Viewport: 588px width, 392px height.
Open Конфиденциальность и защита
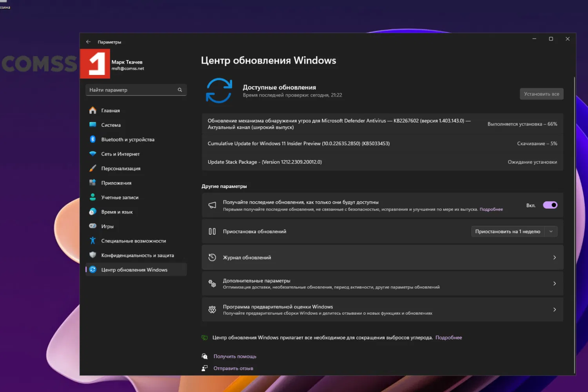click(x=136, y=255)
